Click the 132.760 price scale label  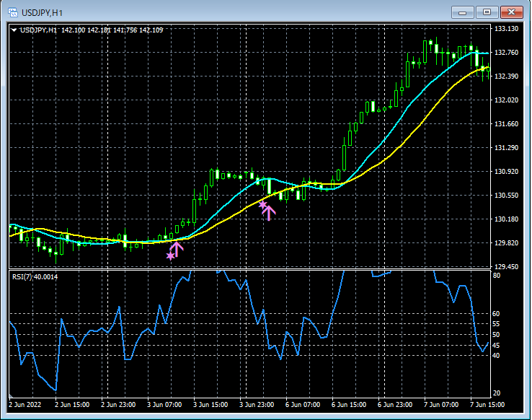[x=506, y=53]
